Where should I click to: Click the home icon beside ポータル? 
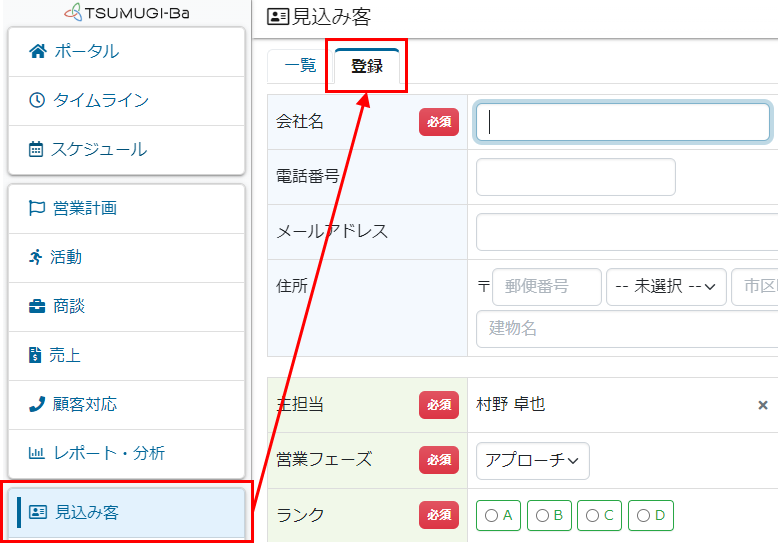pyautogui.click(x=38, y=51)
